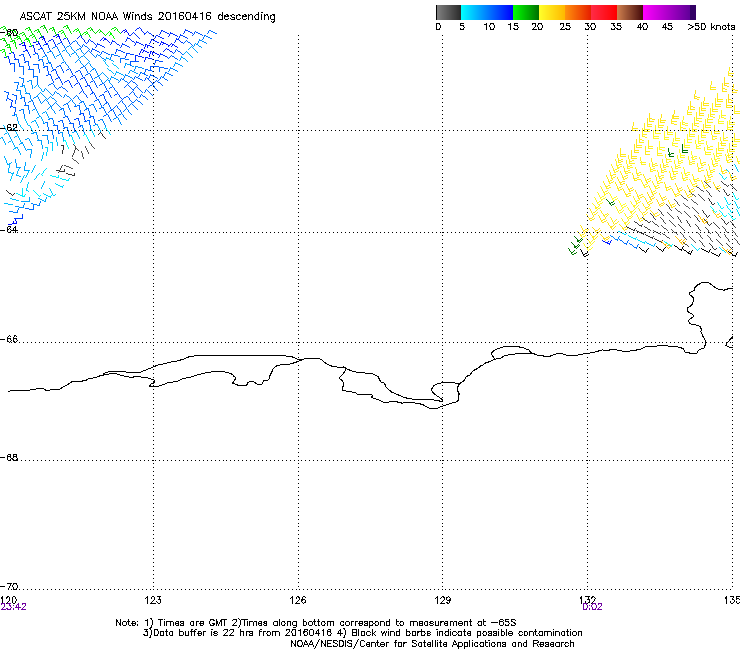Click the '>50 knots' legend label
740x650 pixels.
pos(711,26)
